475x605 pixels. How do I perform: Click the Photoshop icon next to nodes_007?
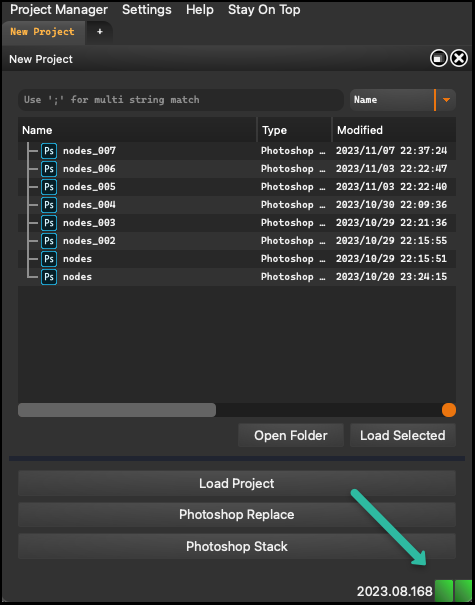click(x=49, y=151)
